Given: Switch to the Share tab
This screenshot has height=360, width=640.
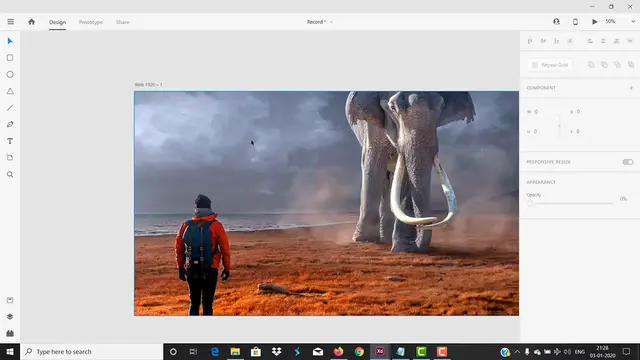Looking at the screenshot, I should point(122,22).
